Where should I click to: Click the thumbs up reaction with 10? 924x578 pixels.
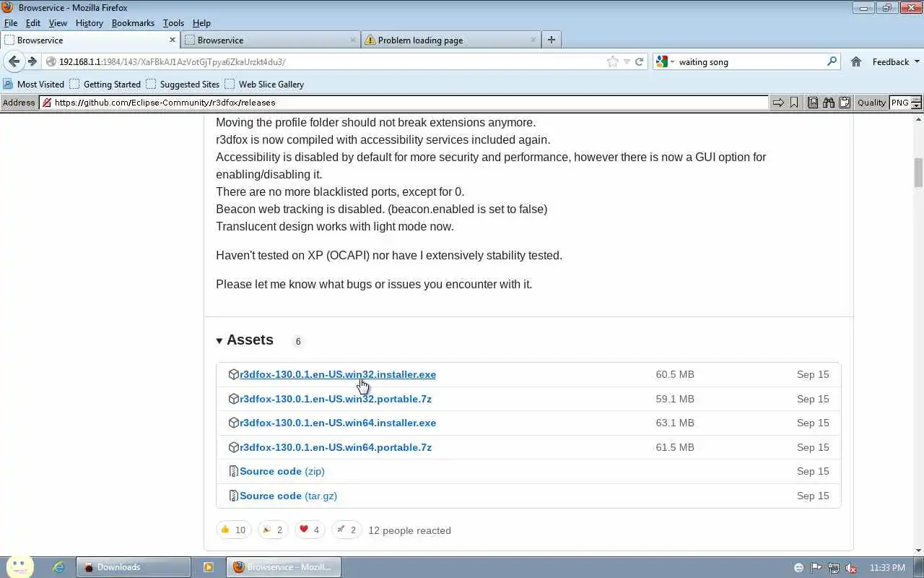tap(234, 530)
